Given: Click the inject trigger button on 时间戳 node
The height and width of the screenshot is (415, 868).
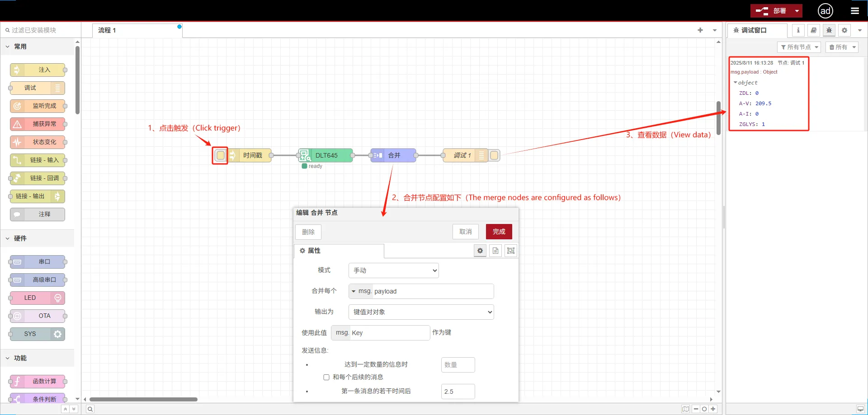Looking at the screenshot, I should (x=220, y=155).
